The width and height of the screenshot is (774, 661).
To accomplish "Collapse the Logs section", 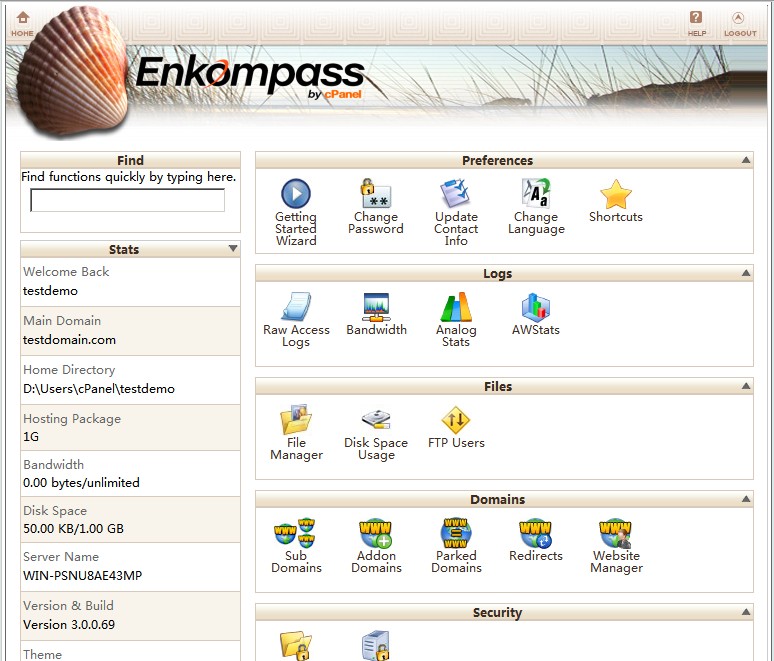I will 746,273.
